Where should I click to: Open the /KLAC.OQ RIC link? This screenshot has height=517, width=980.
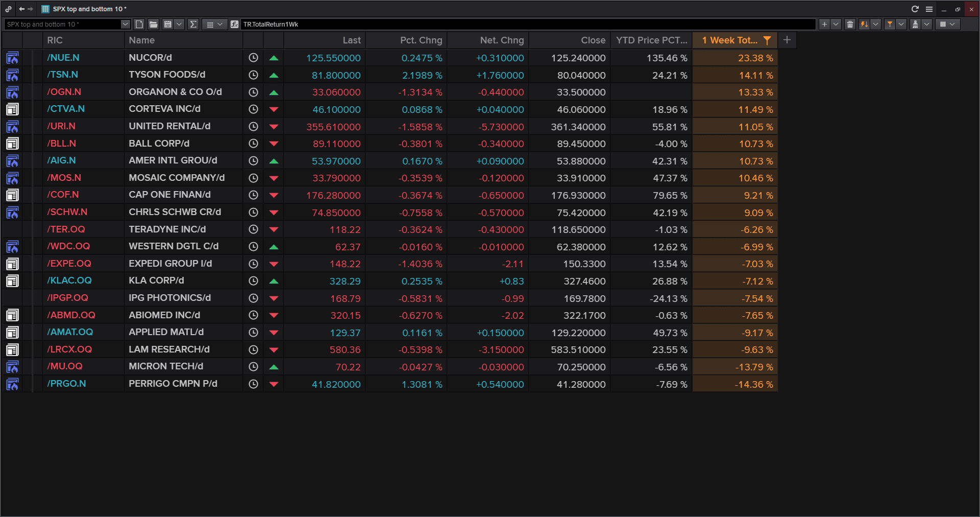pyautogui.click(x=69, y=280)
